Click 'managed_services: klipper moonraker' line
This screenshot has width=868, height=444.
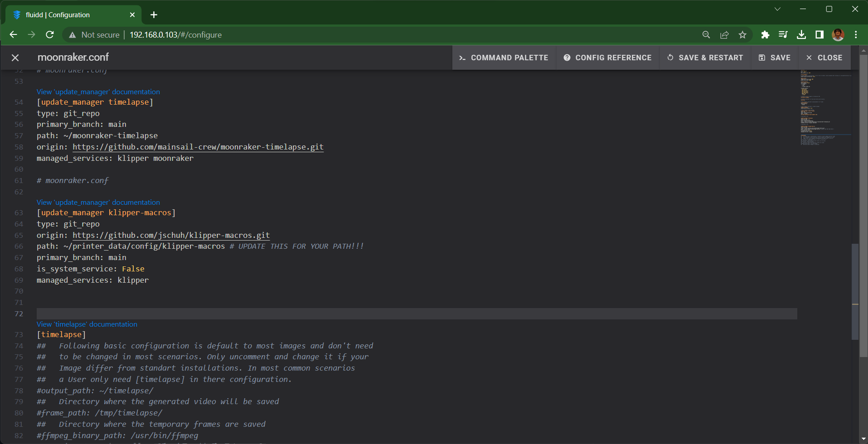point(115,158)
